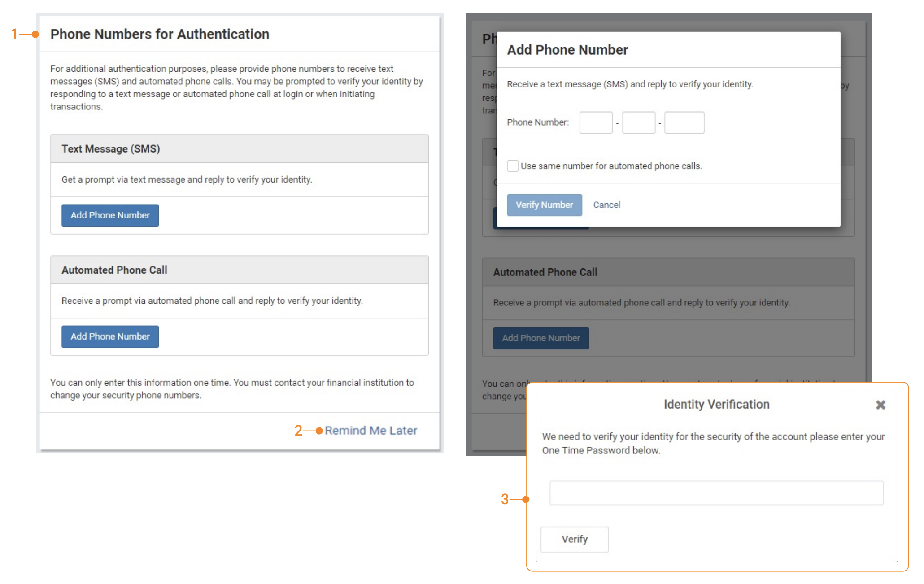924x584 pixels.
Task: Close the Identity Verification popup with the X
Action: (880, 405)
